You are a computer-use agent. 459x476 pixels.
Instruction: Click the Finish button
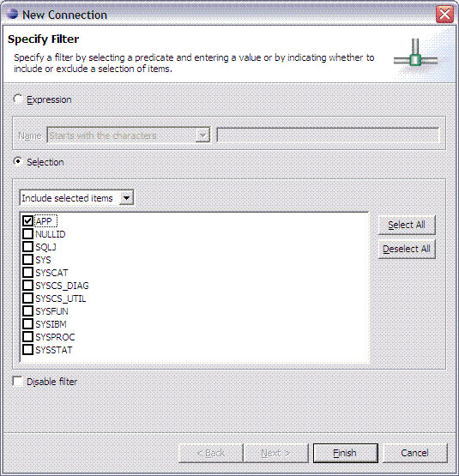coord(346,453)
